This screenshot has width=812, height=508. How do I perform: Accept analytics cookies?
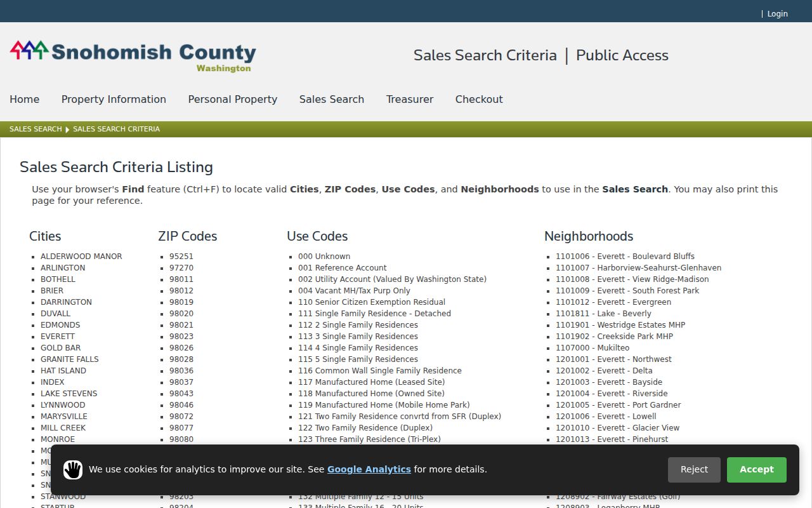click(x=757, y=470)
